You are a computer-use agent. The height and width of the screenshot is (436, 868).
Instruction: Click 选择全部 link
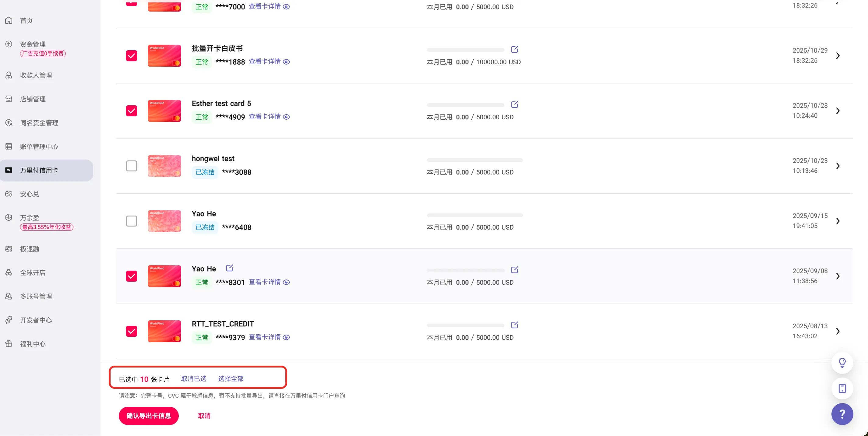(x=231, y=379)
